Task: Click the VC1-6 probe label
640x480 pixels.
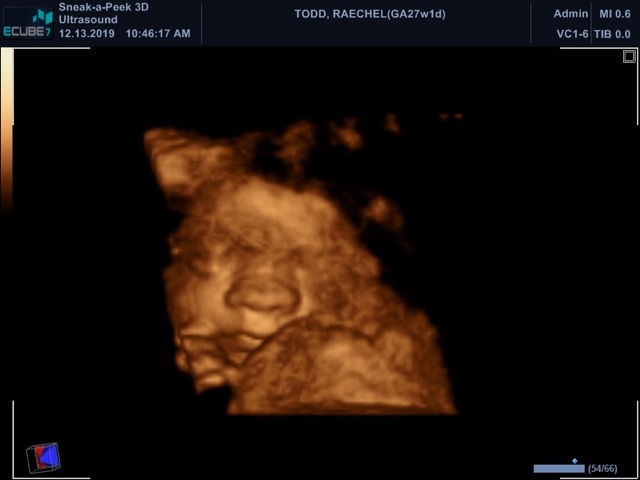Action: (572, 34)
